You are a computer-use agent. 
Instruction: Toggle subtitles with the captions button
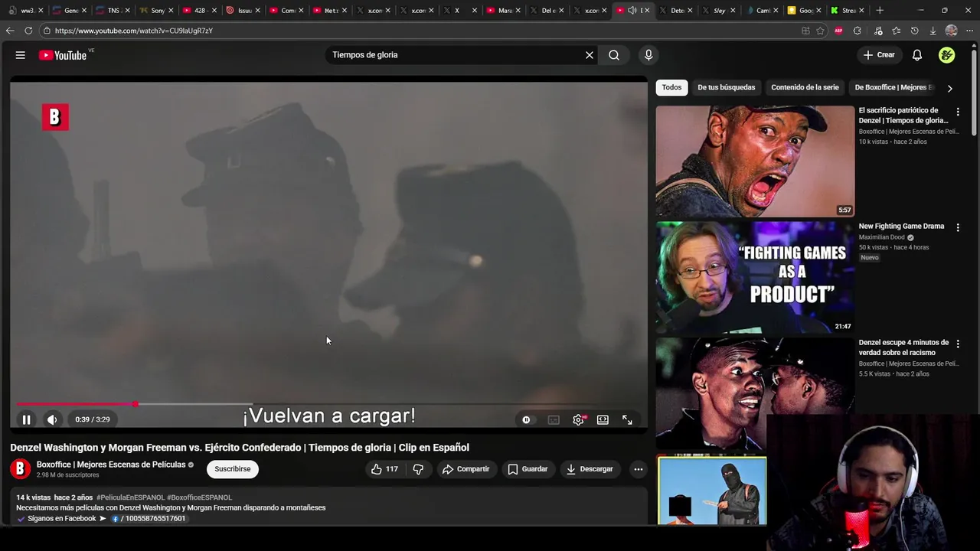[554, 419]
